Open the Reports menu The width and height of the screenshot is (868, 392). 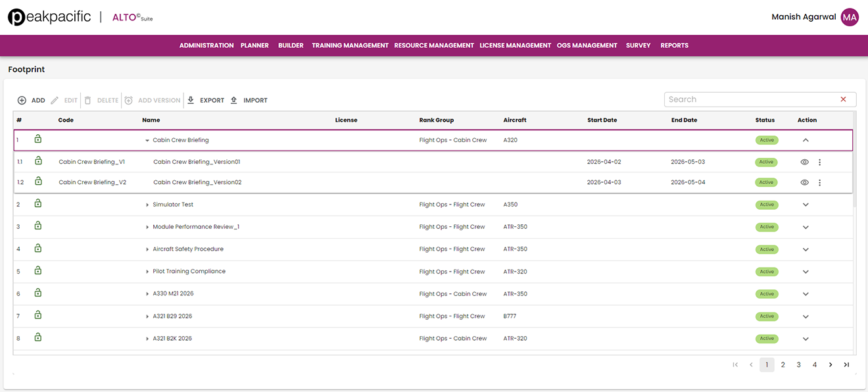(x=674, y=45)
